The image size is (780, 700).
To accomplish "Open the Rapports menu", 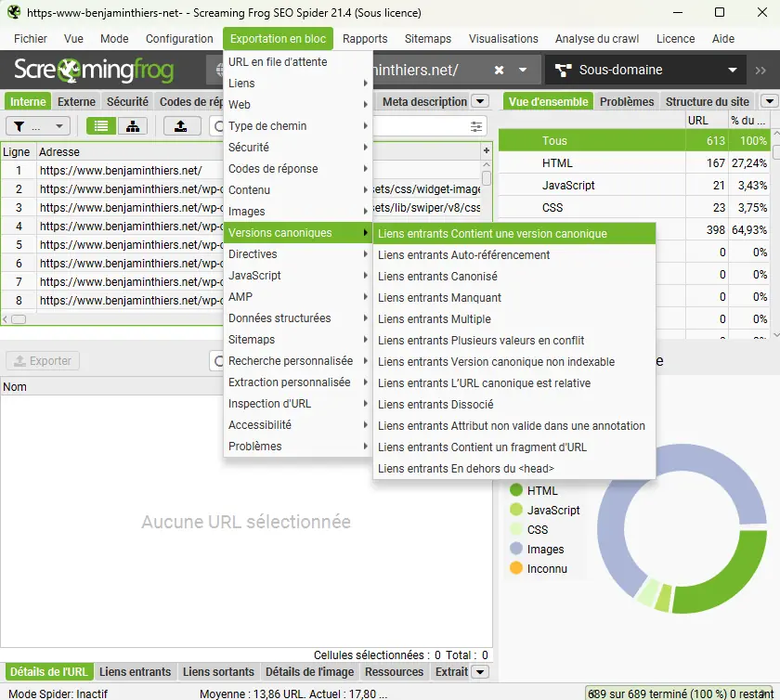I will (x=365, y=39).
